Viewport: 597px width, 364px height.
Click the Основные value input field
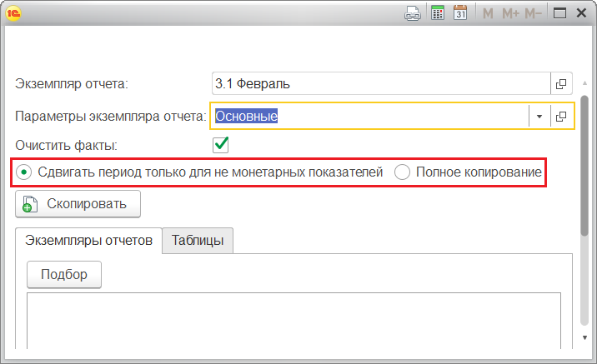tap(370, 117)
